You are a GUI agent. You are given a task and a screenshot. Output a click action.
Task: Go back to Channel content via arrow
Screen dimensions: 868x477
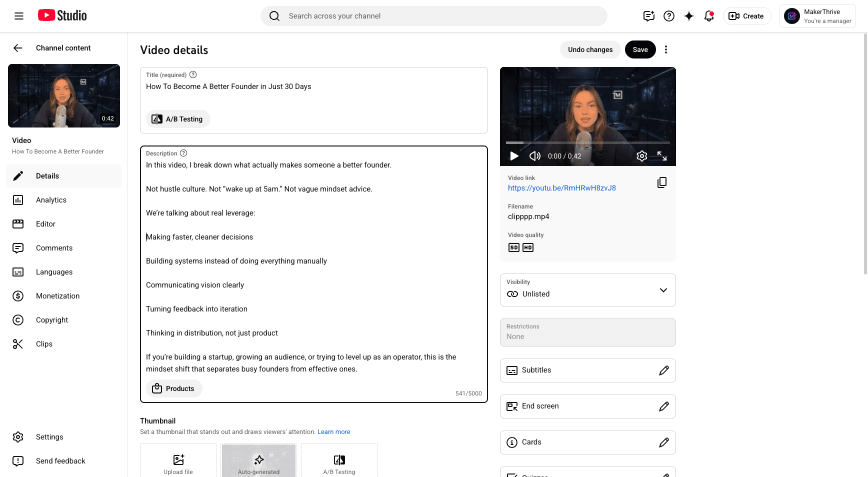point(18,48)
